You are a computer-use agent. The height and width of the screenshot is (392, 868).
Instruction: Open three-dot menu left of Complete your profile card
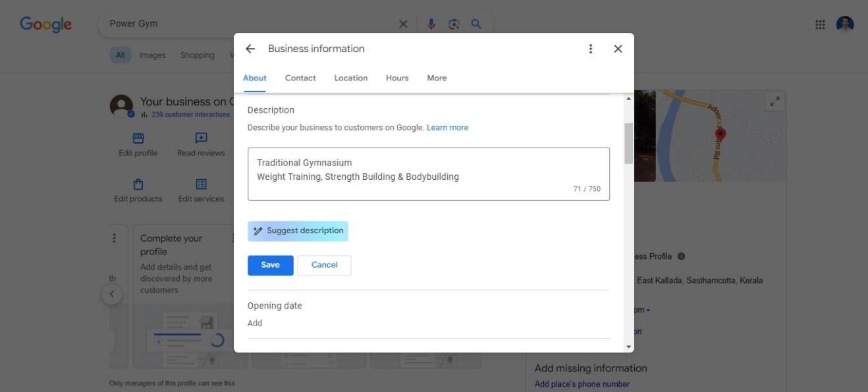114,238
